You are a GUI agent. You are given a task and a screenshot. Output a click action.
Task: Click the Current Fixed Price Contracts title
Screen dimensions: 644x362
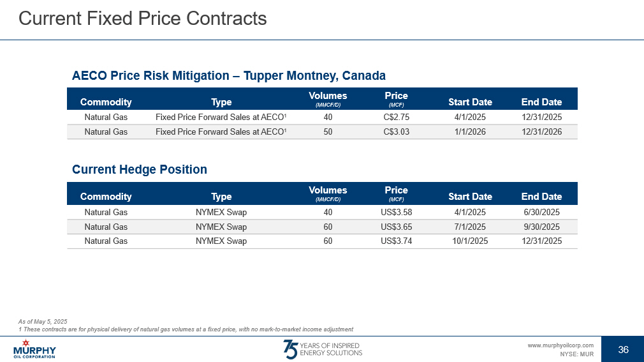pyautogui.click(x=143, y=19)
